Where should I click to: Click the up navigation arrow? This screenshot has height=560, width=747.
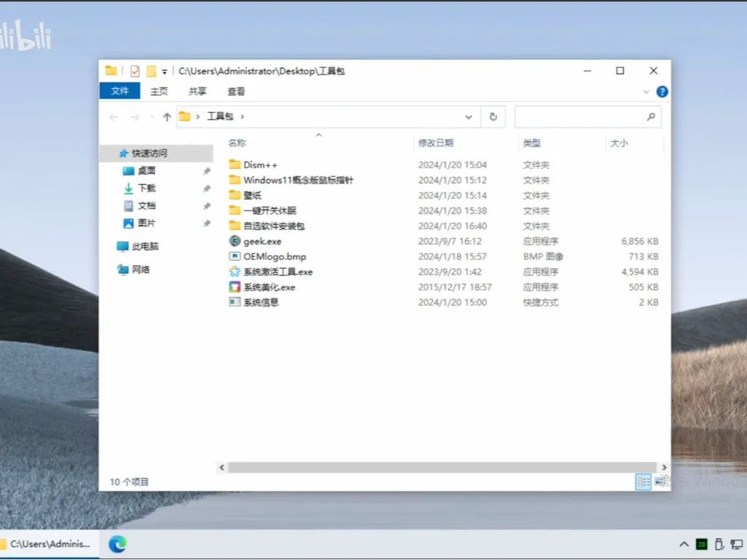pos(166,117)
